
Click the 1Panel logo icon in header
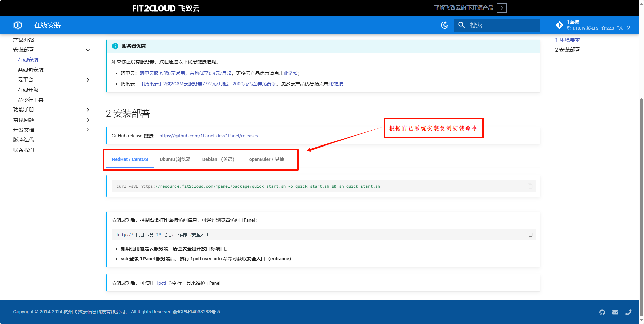pos(18,25)
